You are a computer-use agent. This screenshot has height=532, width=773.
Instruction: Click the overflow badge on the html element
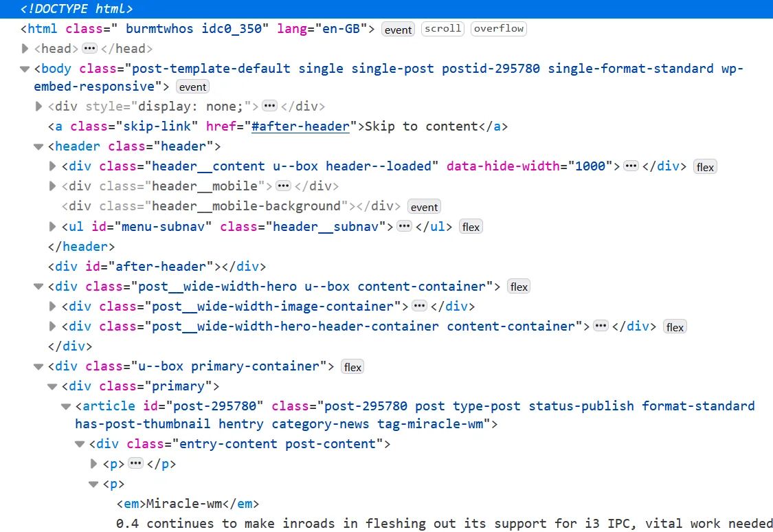(x=498, y=28)
